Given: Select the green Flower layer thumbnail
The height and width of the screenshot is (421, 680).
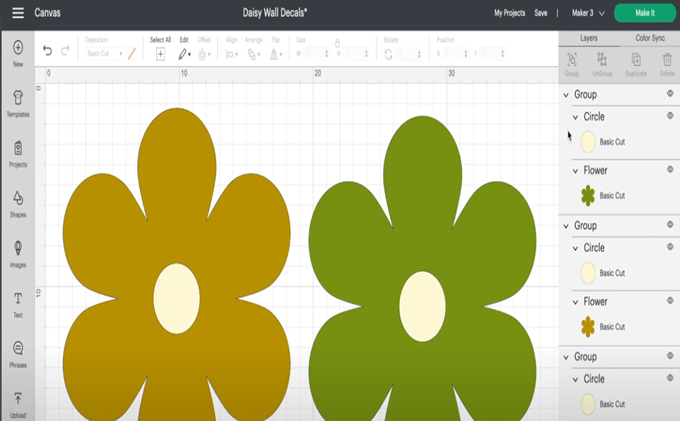Looking at the screenshot, I should point(588,196).
